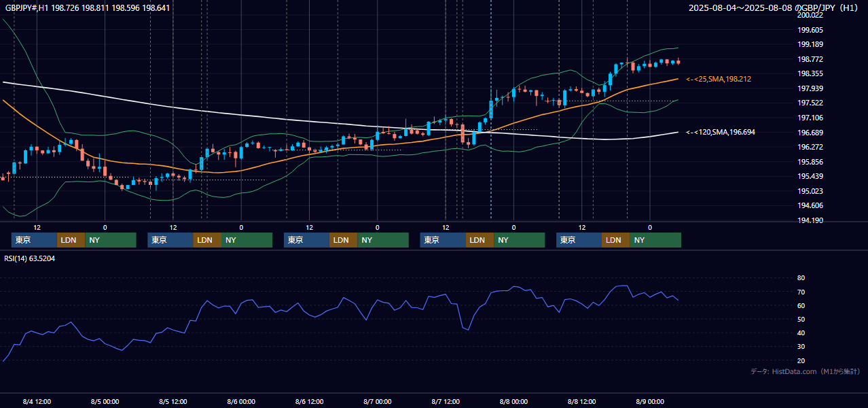
Task: Click the 8/5 12:00 time axis label
Action: 173,402
